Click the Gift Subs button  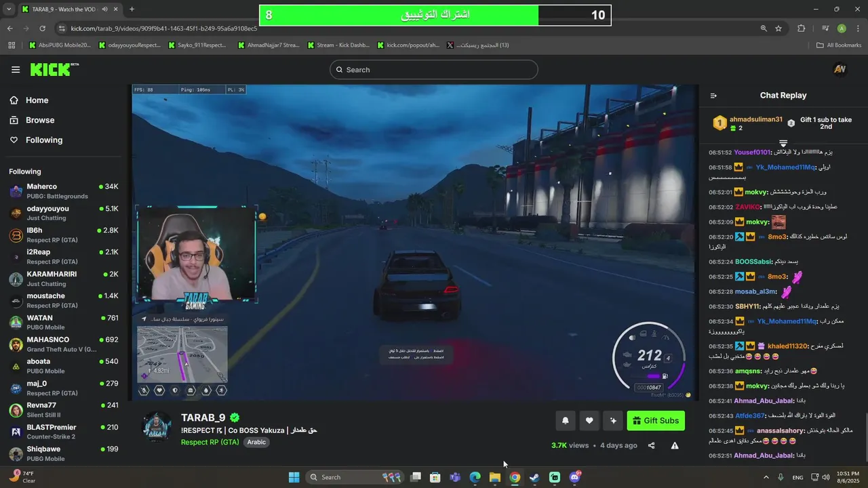tap(656, 421)
